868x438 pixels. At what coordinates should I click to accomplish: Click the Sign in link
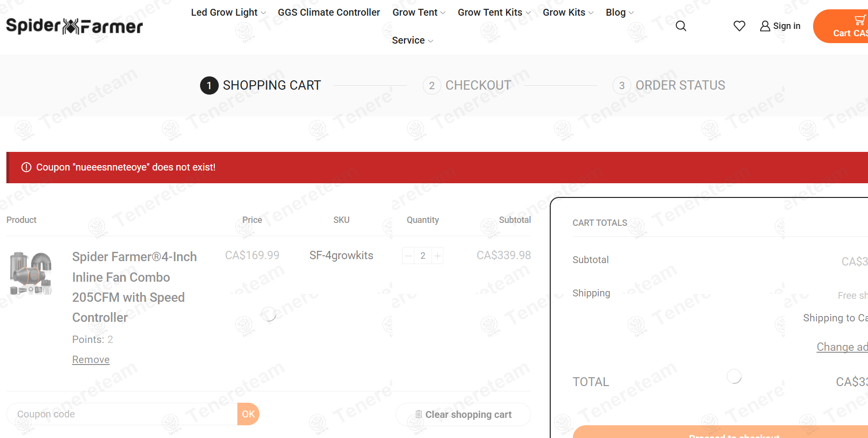pos(787,26)
